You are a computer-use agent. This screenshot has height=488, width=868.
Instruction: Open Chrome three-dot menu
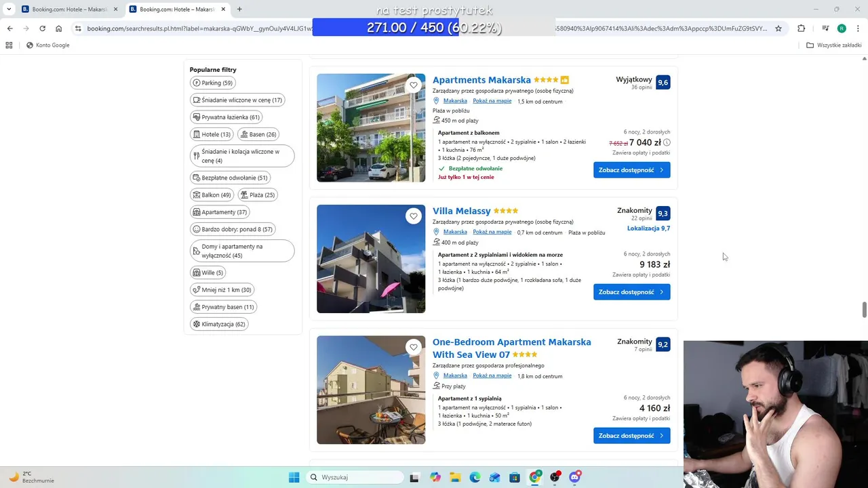858,28
